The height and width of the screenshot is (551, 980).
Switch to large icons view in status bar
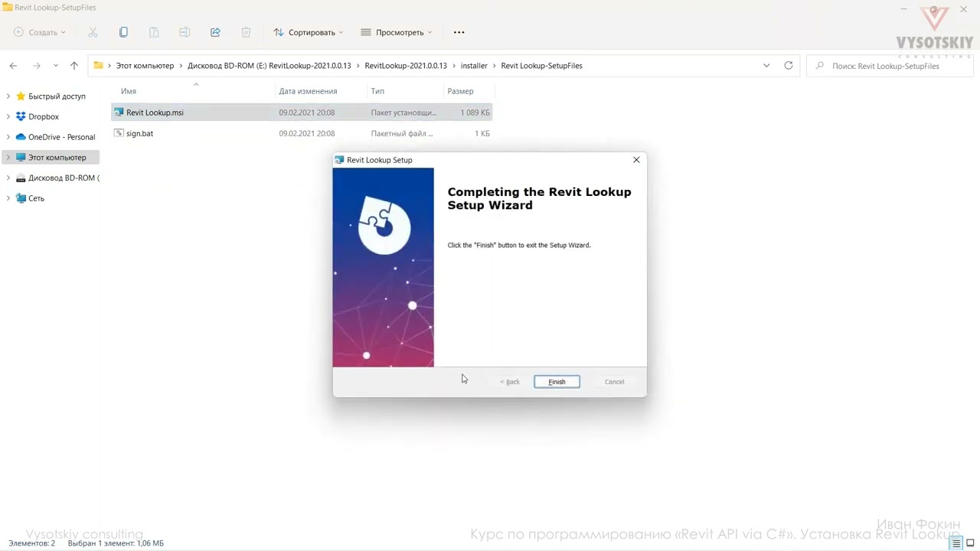(970, 543)
